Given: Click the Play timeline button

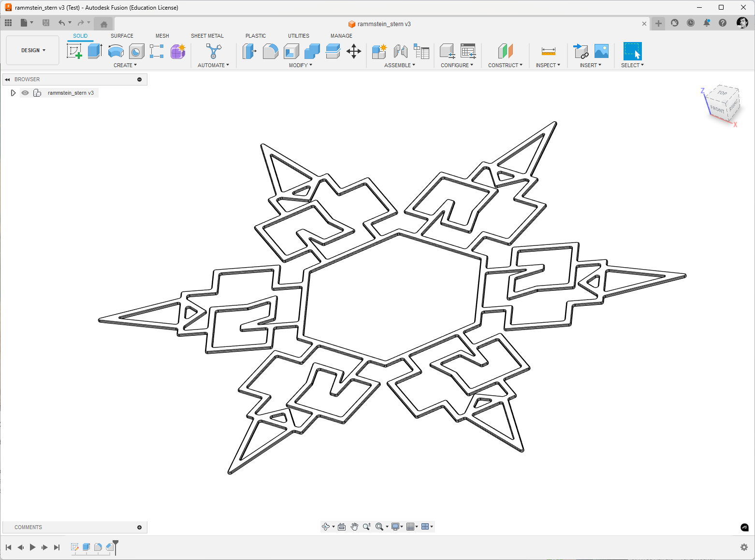Looking at the screenshot, I should 32,547.
